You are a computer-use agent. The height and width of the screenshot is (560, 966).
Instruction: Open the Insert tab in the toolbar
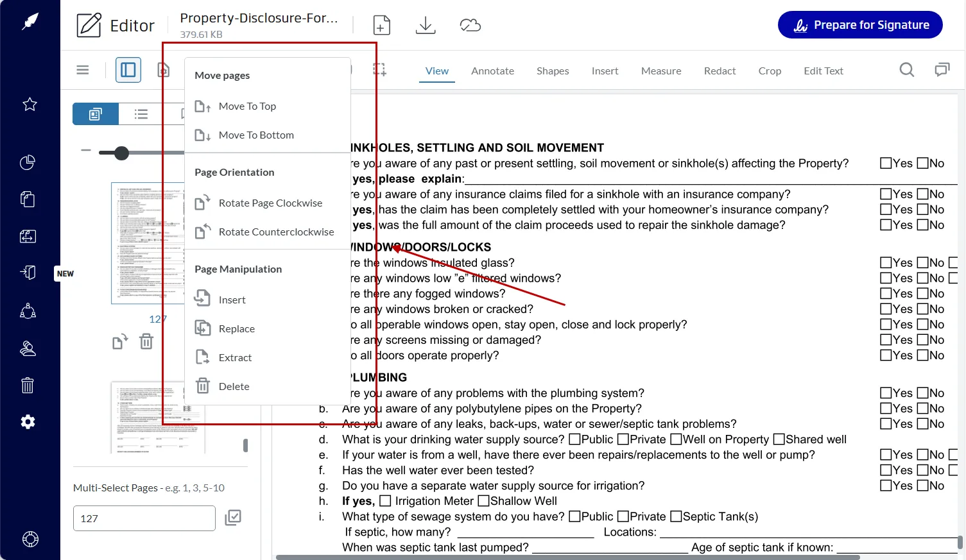pos(605,71)
